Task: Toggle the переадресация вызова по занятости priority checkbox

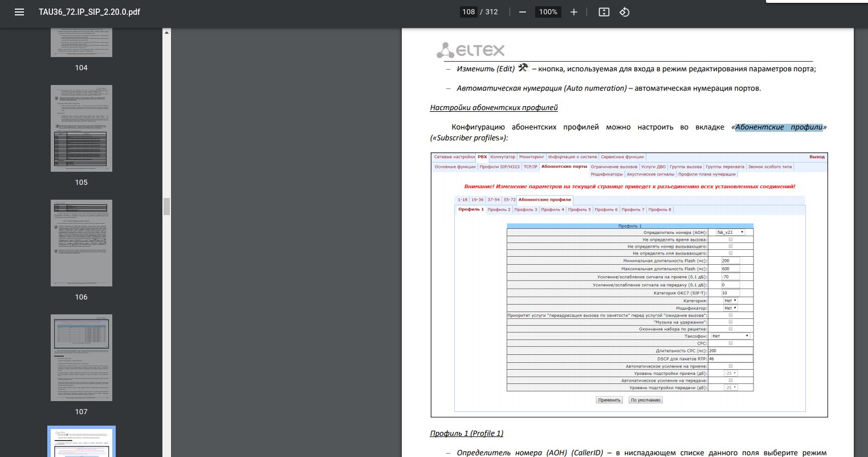Action: tap(731, 315)
